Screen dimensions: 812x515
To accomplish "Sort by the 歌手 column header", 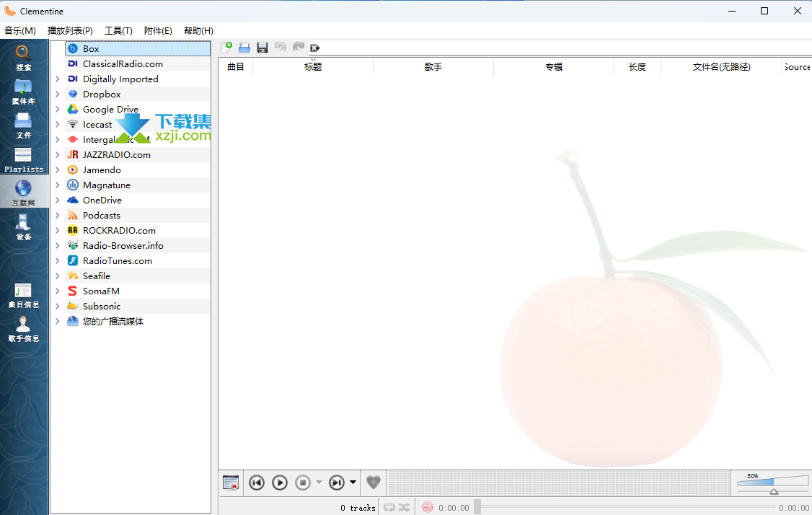I will click(x=433, y=67).
